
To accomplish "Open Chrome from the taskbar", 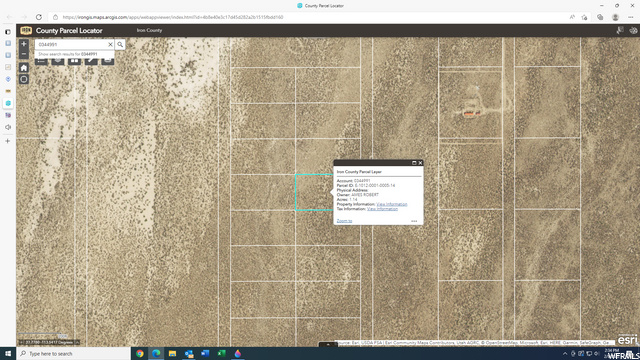I will tap(140, 353).
